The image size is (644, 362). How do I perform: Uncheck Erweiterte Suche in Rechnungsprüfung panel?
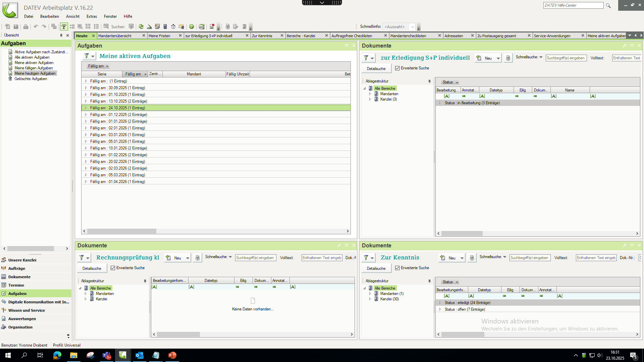(x=113, y=268)
